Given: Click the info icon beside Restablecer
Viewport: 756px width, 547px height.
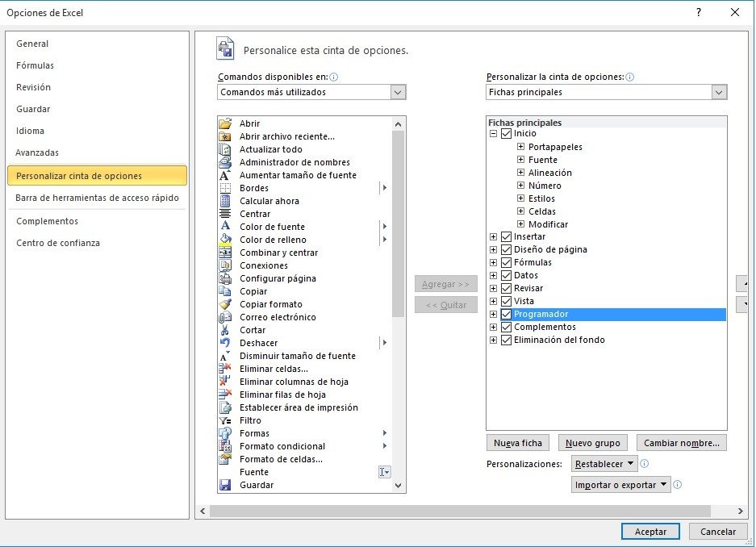Looking at the screenshot, I should (644, 464).
